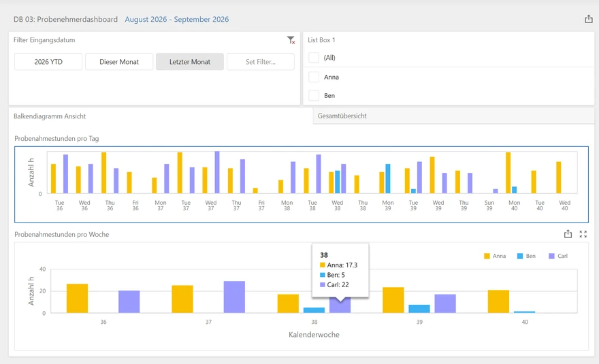Image resolution: width=599 pixels, height=364 pixels.
Task: Click the 'Fri 37' daily axis label
Action: click(261, 205)
